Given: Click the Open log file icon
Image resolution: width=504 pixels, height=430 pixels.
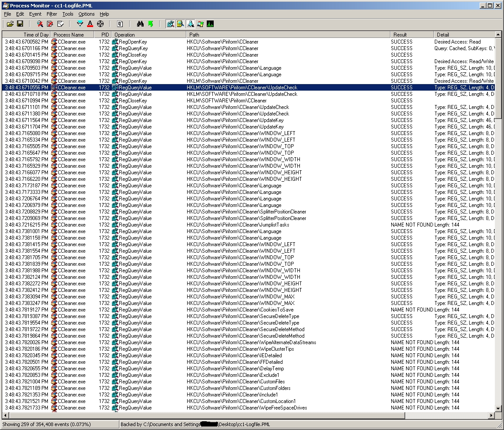Looking at the screenshot, I should (x=10, y=24).
